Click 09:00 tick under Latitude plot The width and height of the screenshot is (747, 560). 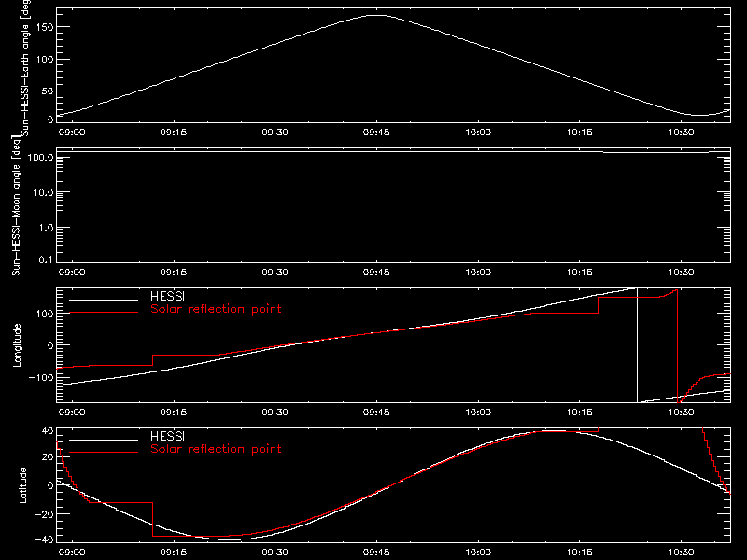[x=72, y=552]
